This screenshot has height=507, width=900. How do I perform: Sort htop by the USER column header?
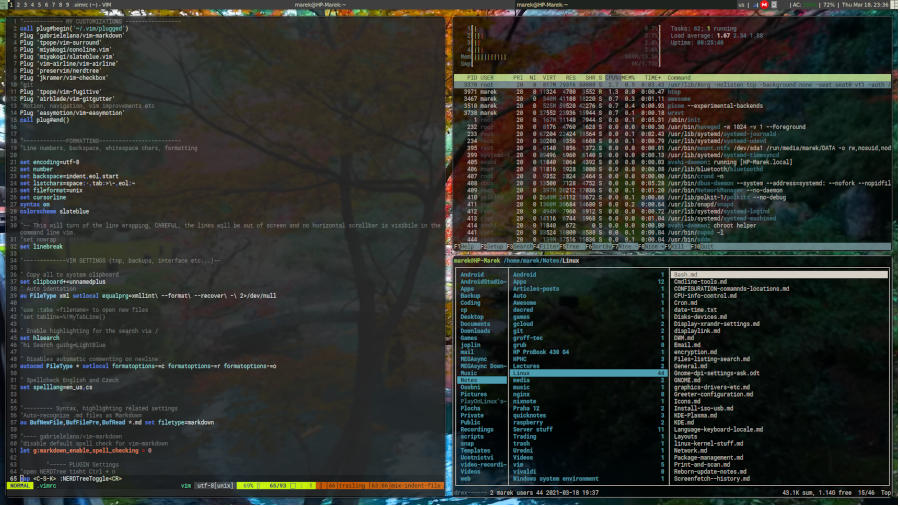coord(487,78)
